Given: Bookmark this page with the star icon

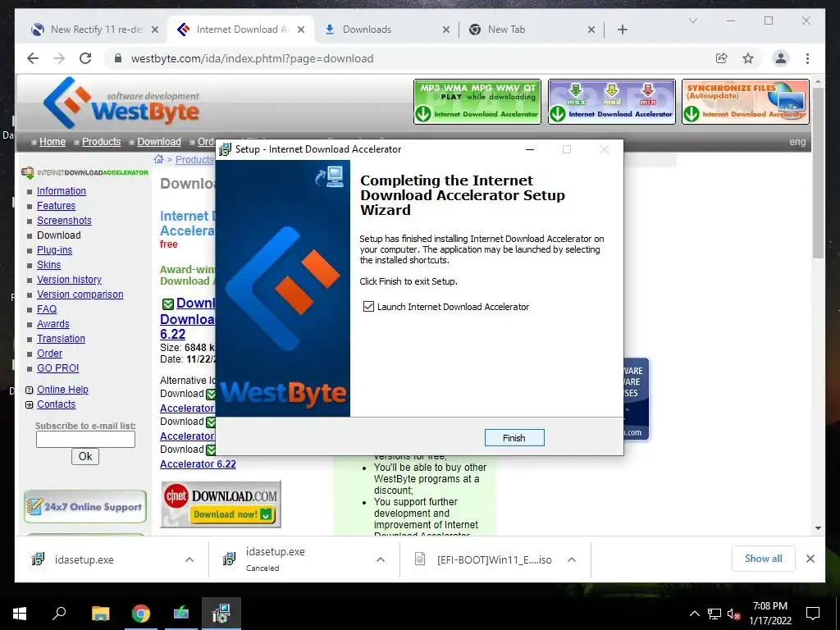Looking at the screenshot, I should pos(748,58).
